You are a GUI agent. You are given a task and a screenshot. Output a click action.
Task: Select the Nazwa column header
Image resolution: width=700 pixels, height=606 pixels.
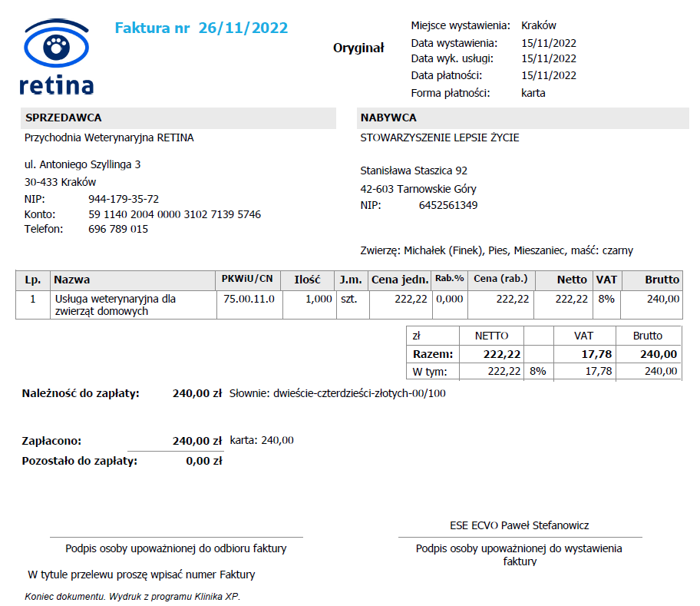coord(72,280)
